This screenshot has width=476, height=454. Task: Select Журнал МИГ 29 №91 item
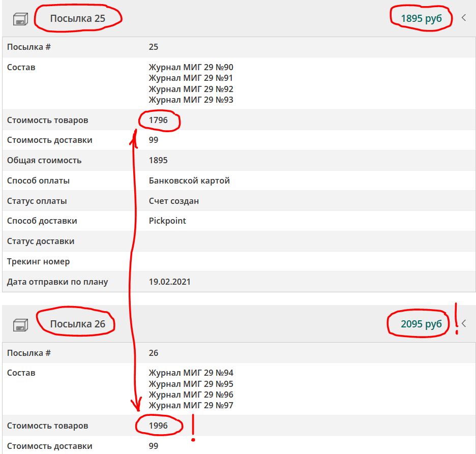pos(191,78)
